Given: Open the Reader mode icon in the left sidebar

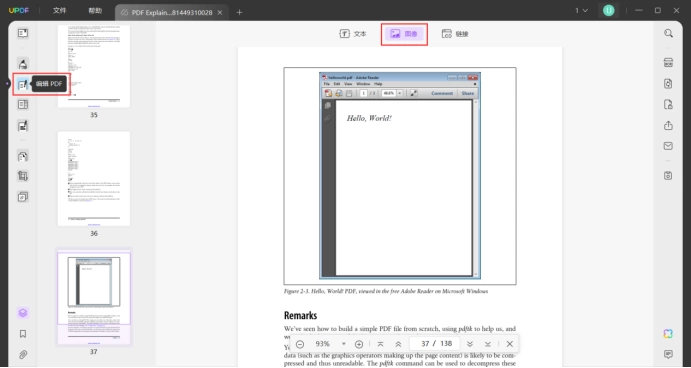Looking at the screenshot, I should (23, 33).
